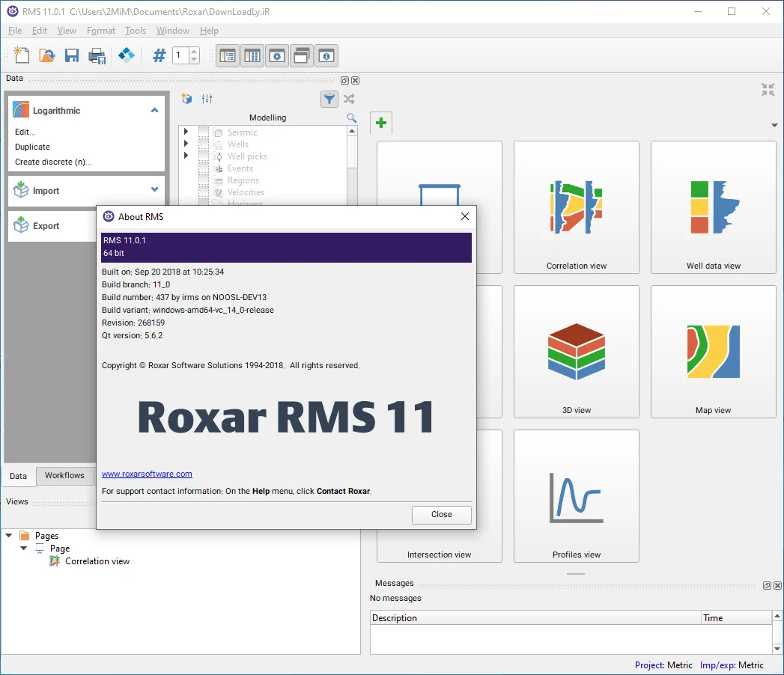
Task: Tick the checkbox beside Seismic
Action: tap(204, 132)
